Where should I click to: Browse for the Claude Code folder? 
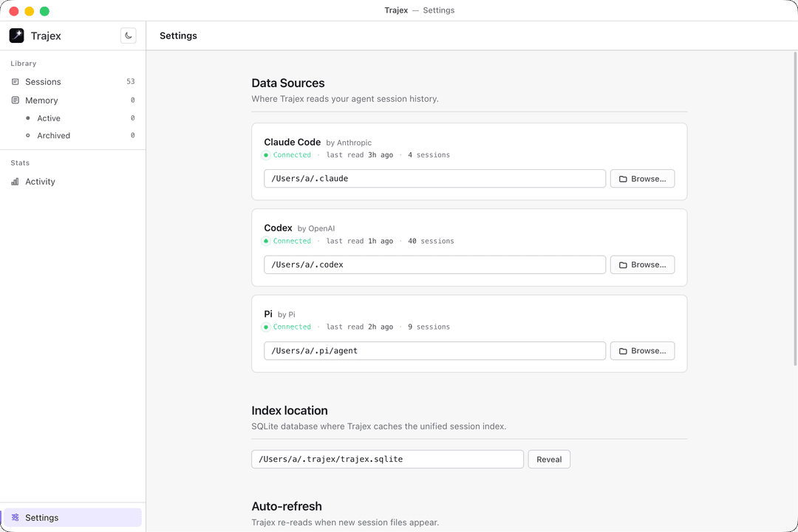point(642,179)
